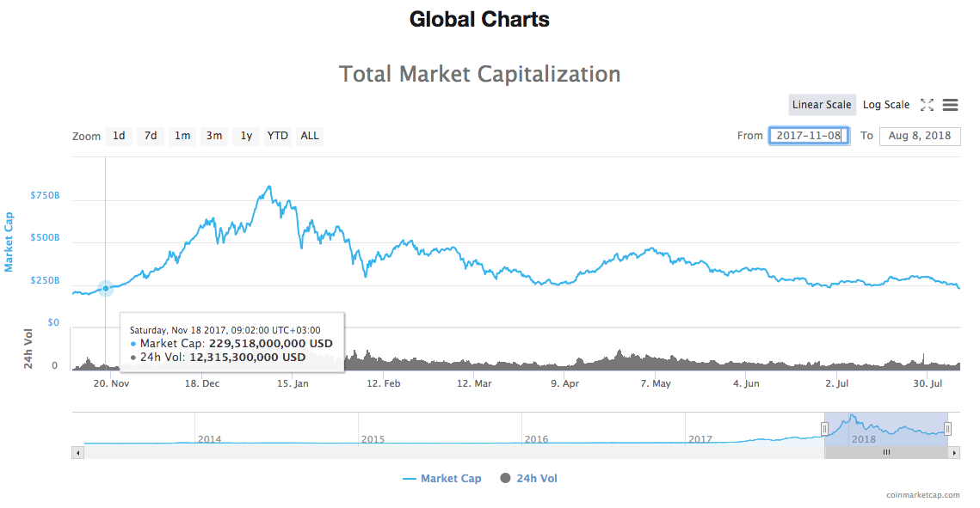980x508 pixels.
Task: Edit the From date field
Action: tap(808, 135)
